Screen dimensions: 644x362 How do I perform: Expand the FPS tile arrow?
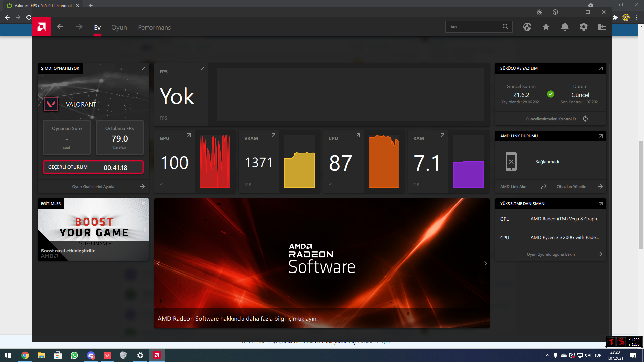point(202,68)
